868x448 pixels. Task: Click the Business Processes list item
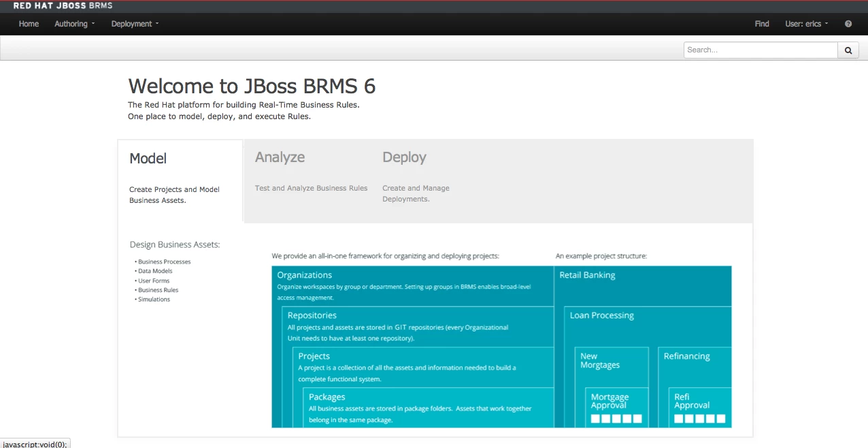point(164,261)
